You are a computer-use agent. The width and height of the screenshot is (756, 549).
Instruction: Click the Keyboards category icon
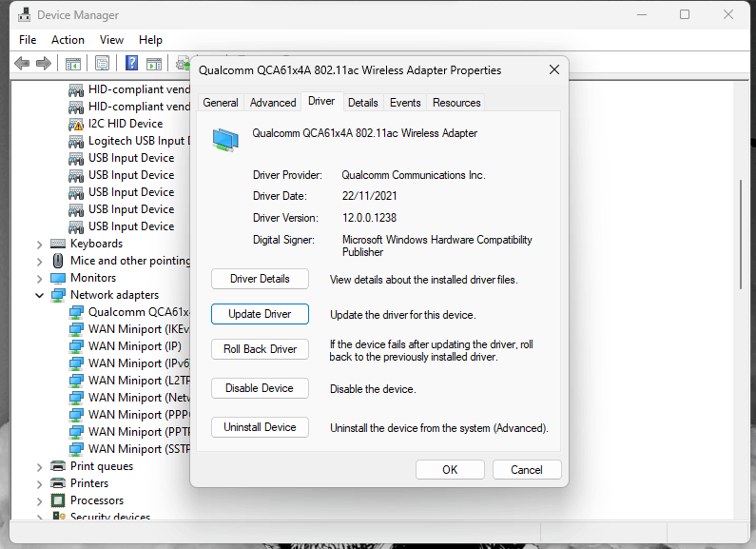[58, 244]
